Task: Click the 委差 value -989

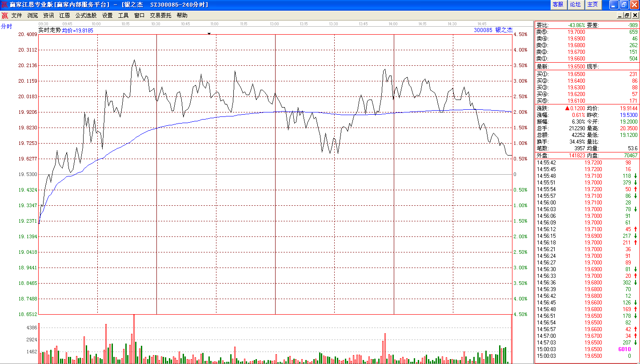Action: click(632, 25)
